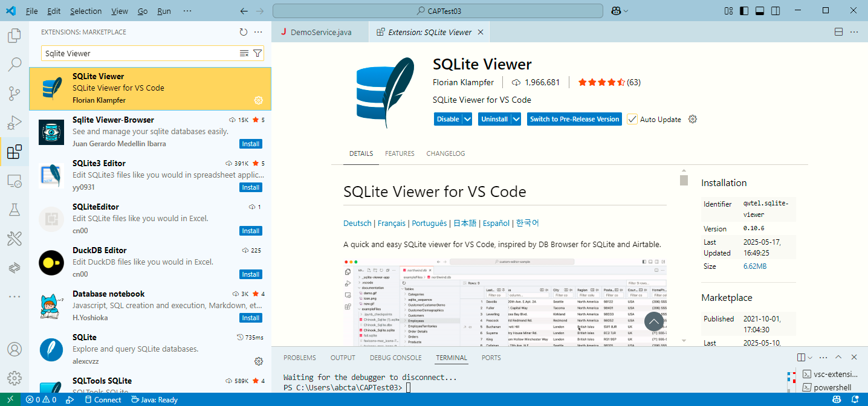868x406 pixels.
Task: Open the PROBLEMS panel tab
Action: (x=300, y=358)
